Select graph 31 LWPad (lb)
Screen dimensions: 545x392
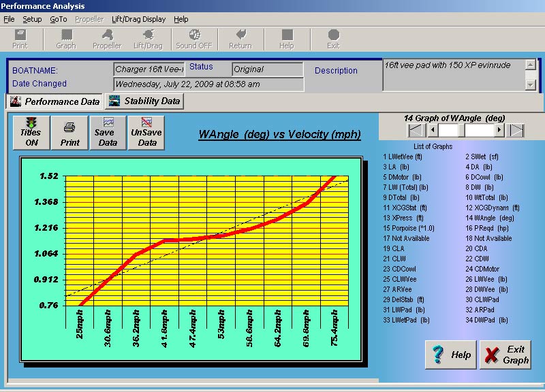[404, 310]
